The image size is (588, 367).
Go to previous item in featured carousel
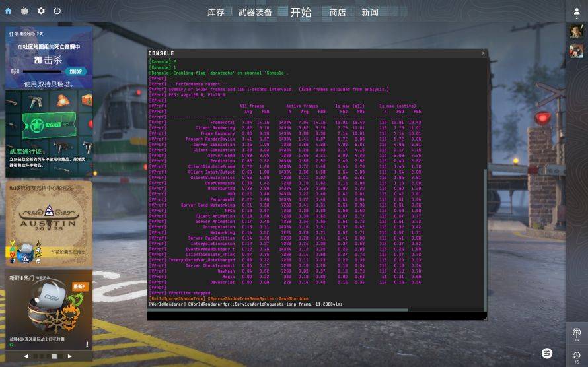coord(27,356)
